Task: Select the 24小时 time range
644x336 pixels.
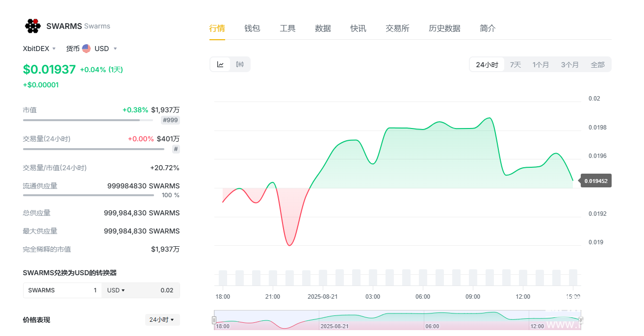Action: tap(487, 65)
